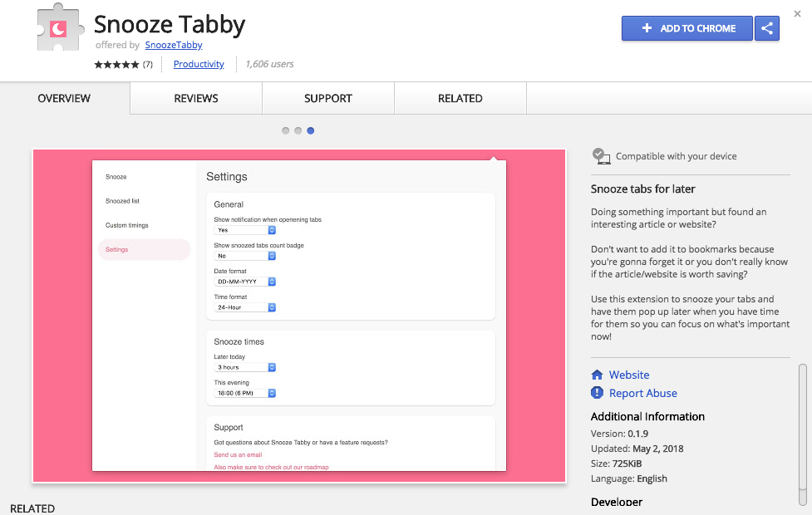Click the Report Abuse exclamation icon
Viewport: 812px width, 515px height.
click(597, 393)
